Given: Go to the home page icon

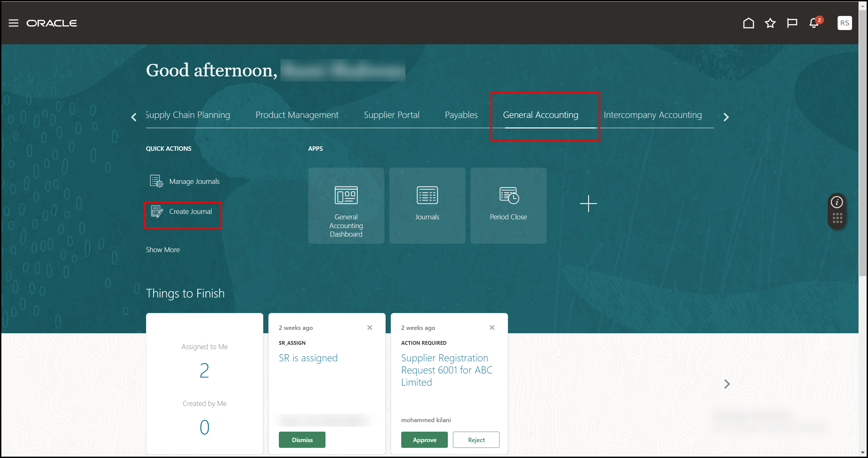Looking at the screenshot, I should 748,23.
